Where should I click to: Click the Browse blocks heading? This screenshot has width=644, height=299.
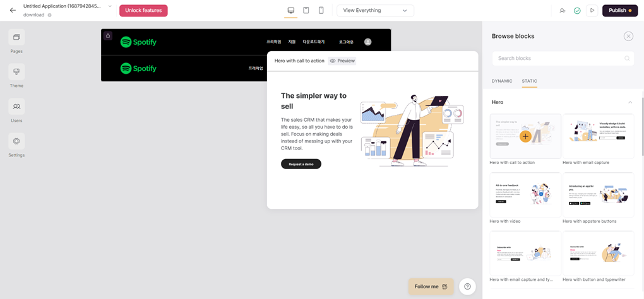(513, 36)
